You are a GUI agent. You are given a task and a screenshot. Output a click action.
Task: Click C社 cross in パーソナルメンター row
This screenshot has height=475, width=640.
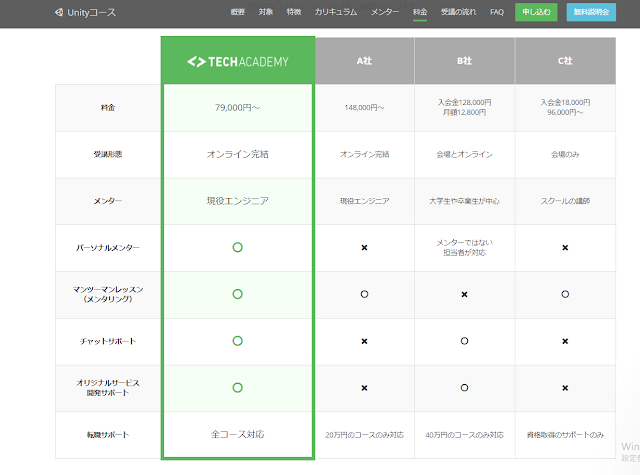point(565,248)
